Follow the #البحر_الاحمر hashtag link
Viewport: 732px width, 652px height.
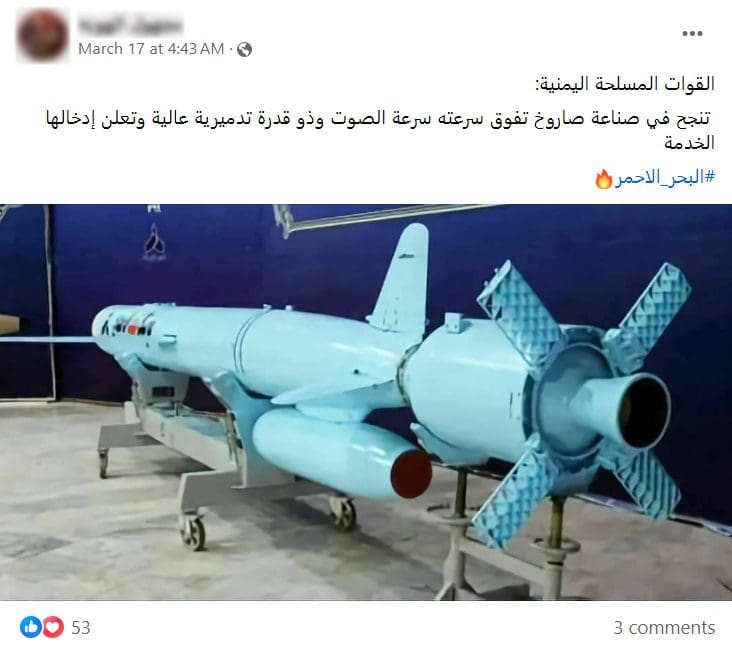click(x=664, y=178)
